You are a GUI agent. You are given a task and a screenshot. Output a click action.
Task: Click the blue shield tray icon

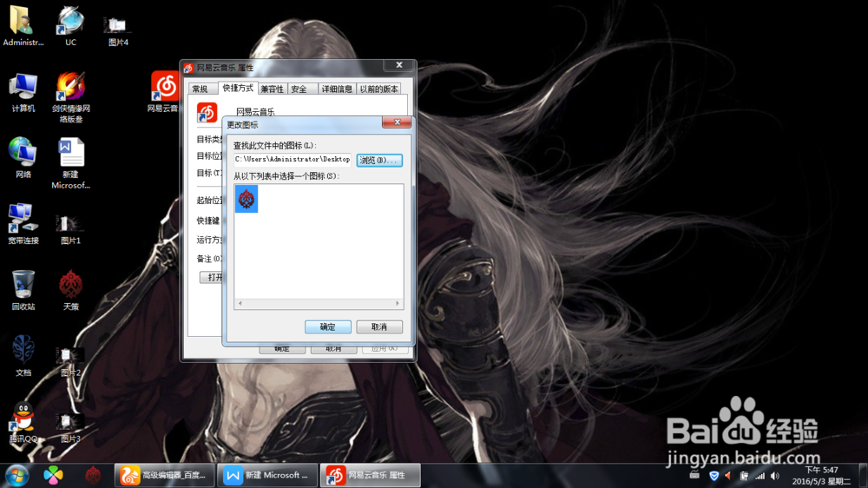(x=714, y=476)
